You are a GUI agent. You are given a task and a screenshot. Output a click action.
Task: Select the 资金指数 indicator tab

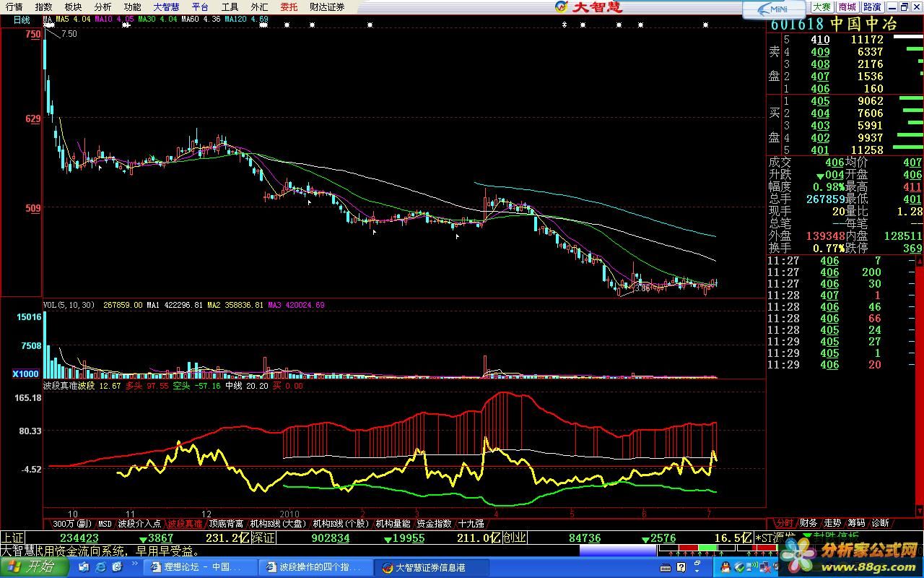point(435,523)
